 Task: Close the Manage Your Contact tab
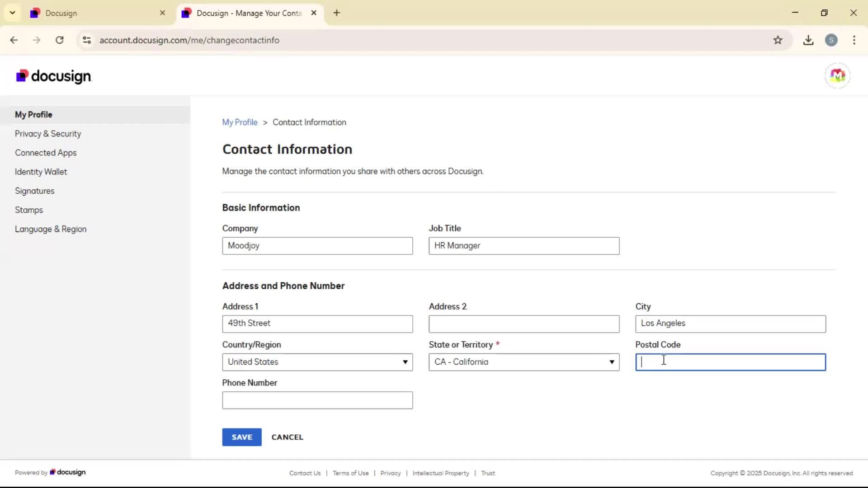pos(314,13)
